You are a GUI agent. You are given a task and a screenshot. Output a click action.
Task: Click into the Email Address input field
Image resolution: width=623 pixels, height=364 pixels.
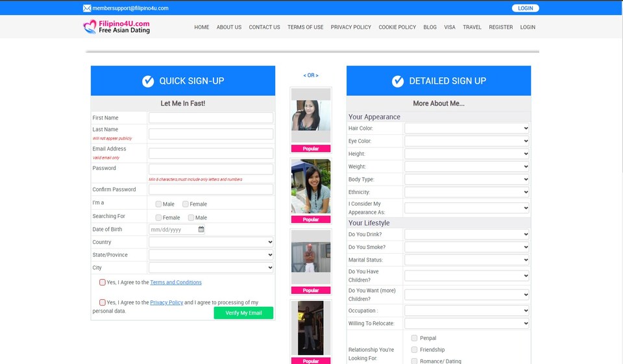[211, 153]
